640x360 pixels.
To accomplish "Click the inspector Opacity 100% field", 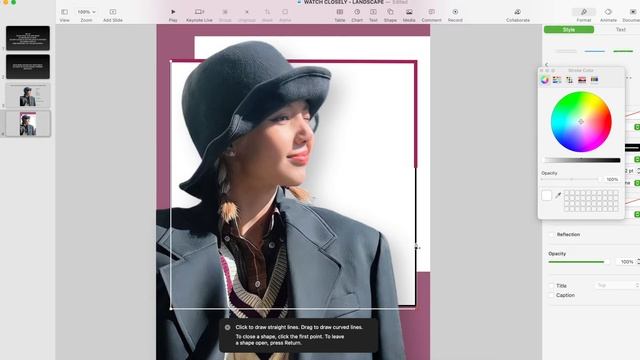I will pyautogui.click(x=627, y=262).
